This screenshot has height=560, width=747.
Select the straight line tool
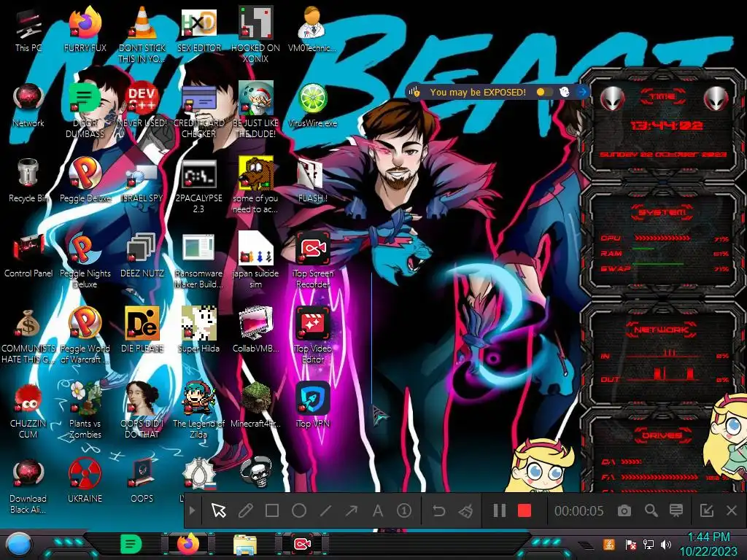pyautogui.click(x=325, y=511)
